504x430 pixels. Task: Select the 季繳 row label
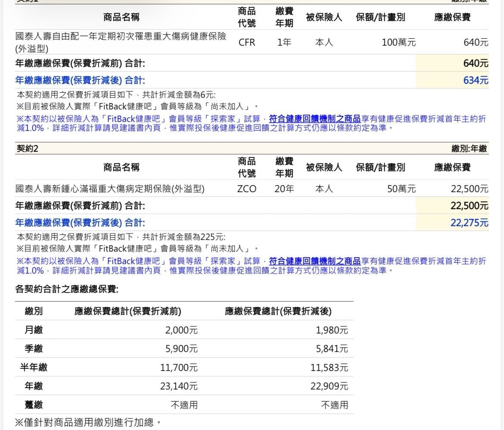[34, 349]
